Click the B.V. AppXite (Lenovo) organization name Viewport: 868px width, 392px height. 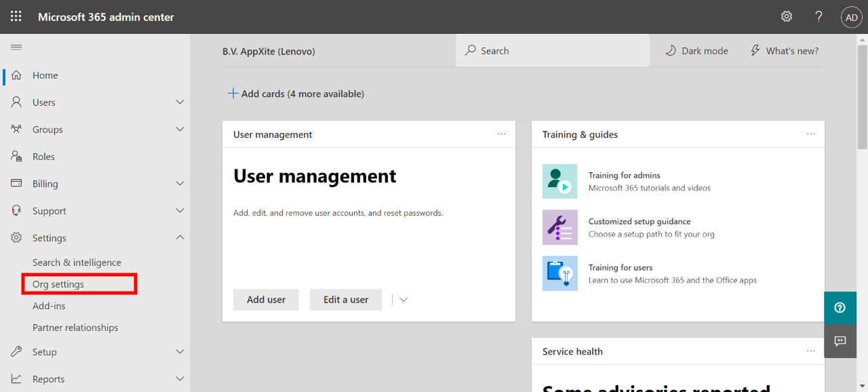269,51
